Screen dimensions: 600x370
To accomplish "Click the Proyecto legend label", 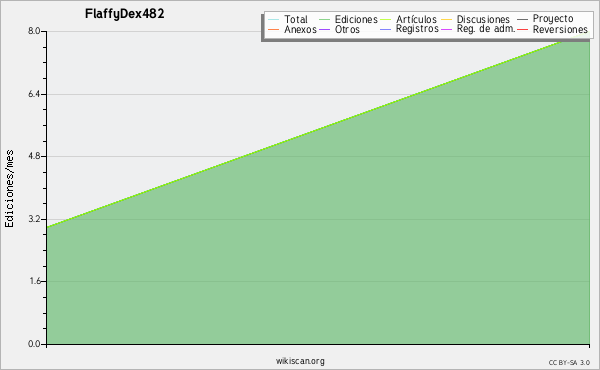I will tap(553, 19).
